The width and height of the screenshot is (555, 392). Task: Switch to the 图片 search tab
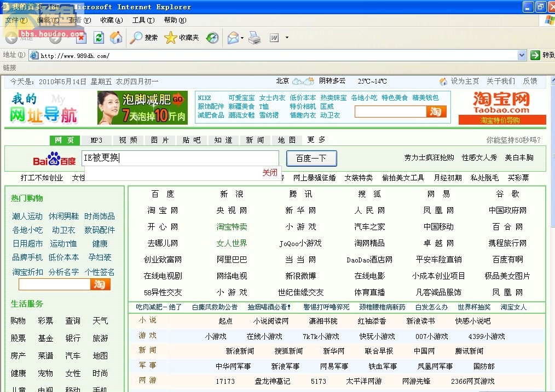pyautogui.click(x=160, y=141)
